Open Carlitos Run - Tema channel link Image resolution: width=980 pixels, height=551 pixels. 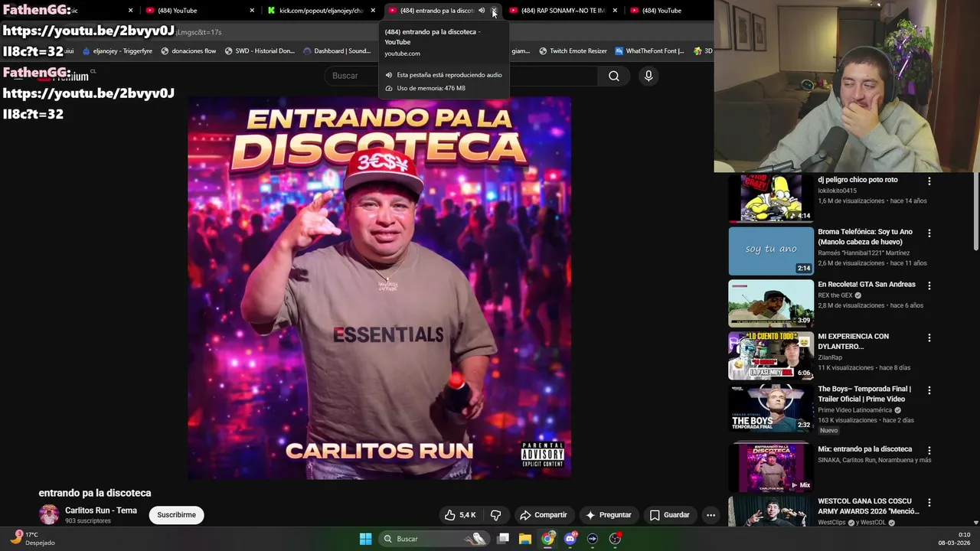[x=101, y=510]
